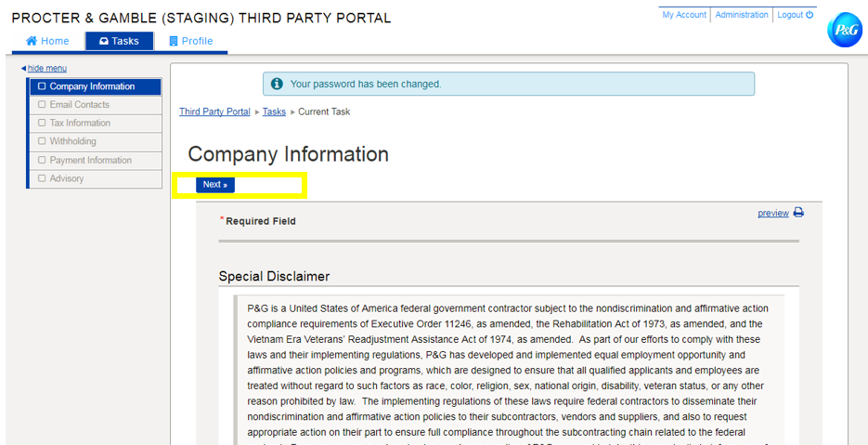
Task: Click the Required Field label
Action: [261, 222]
